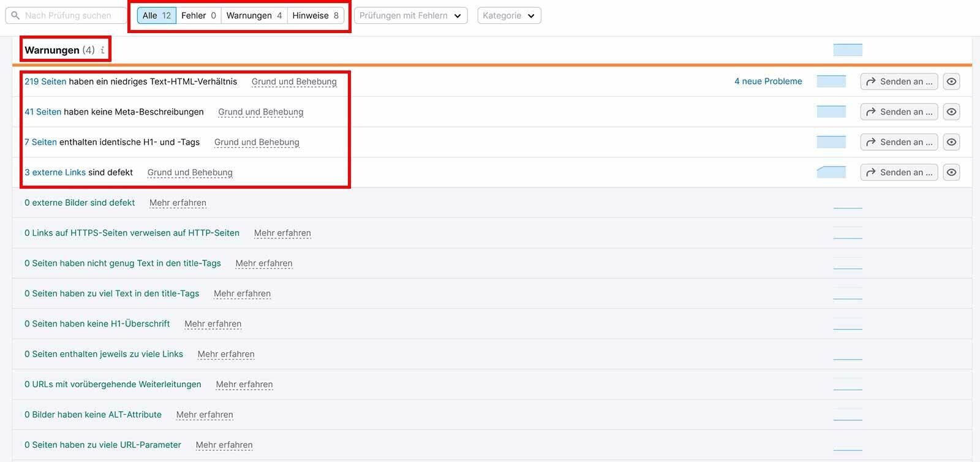The height and width of the screenshot is (462, 980).
Task: Select '0 Seiten haben zu viele URL-Parameter' text
Action: click(x=103, y=445)
